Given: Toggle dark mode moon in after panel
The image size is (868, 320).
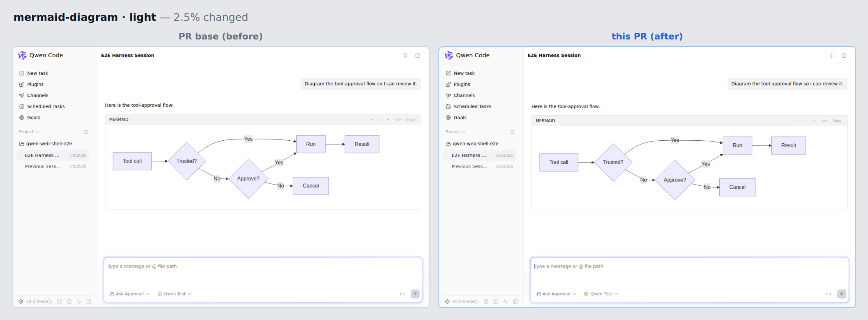Looking at the screenshot, I should 476,301.
